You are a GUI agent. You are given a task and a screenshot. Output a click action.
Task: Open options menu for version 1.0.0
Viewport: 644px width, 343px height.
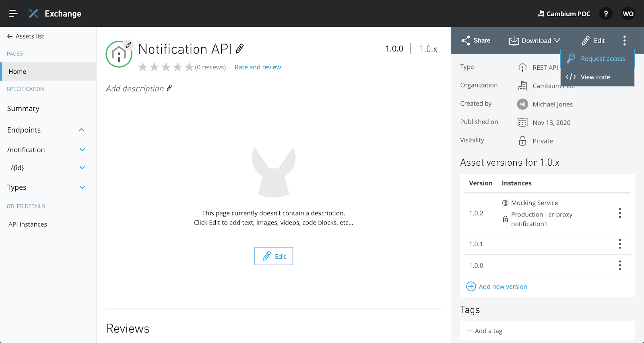pyautogui.click(x=620, y=265)
